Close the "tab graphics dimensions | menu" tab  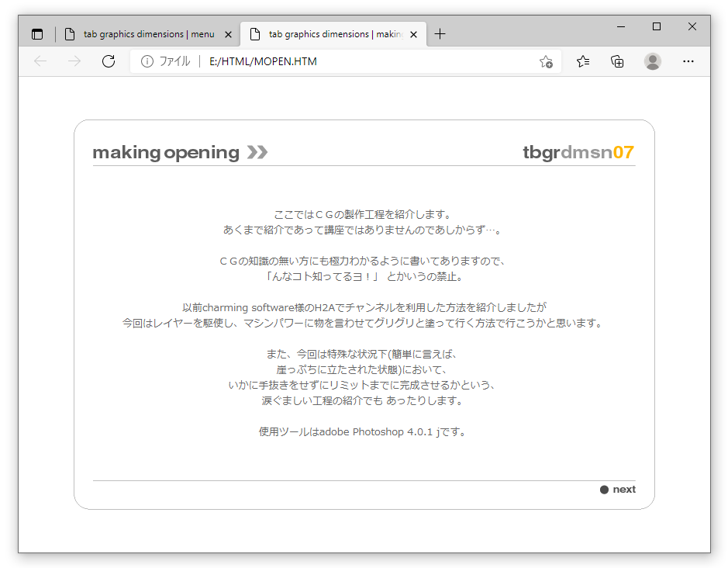pyautogui.click(x=228, y=34)
